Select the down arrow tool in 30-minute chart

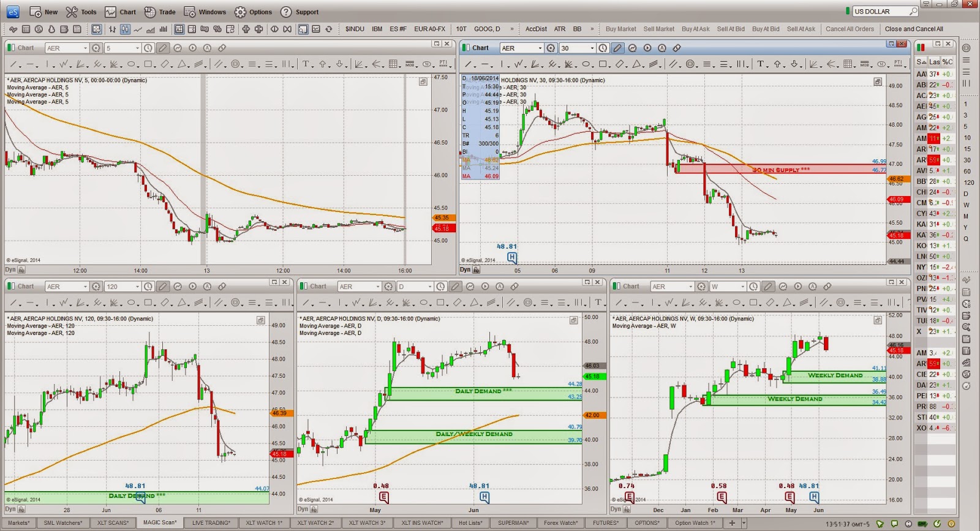[x=794, y=64]
